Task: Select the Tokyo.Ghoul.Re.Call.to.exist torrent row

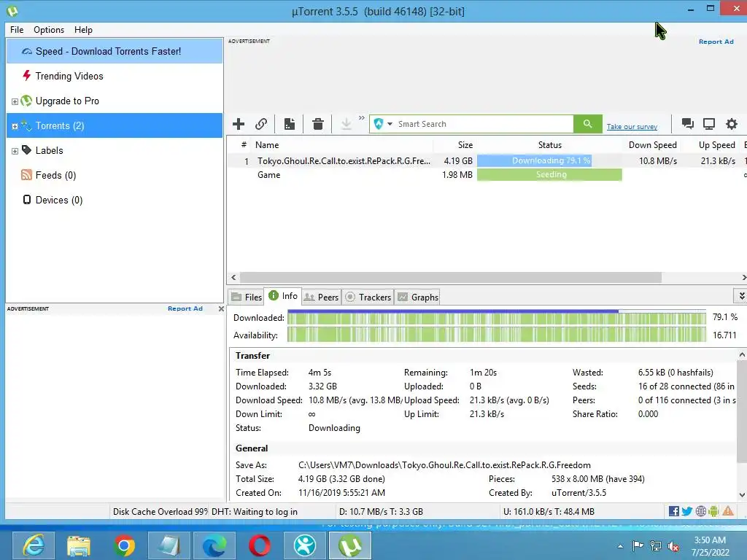Action: pyautogui.click(x=487, y=161)
